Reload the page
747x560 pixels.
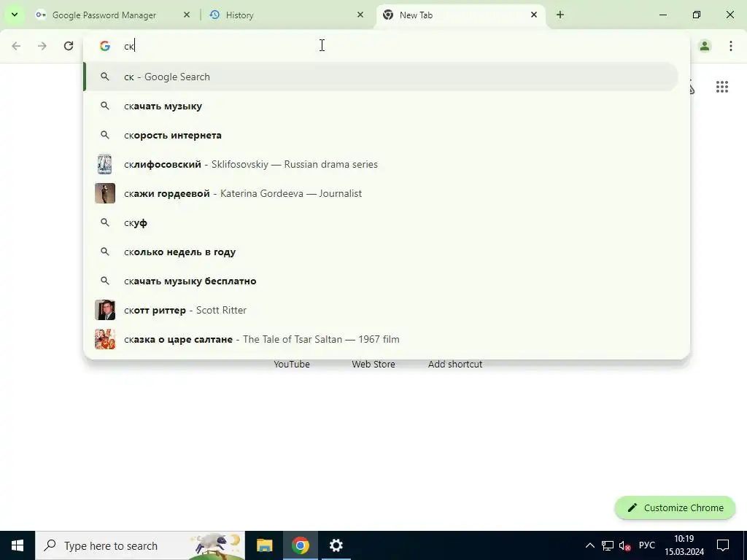[x=69, y=46]
